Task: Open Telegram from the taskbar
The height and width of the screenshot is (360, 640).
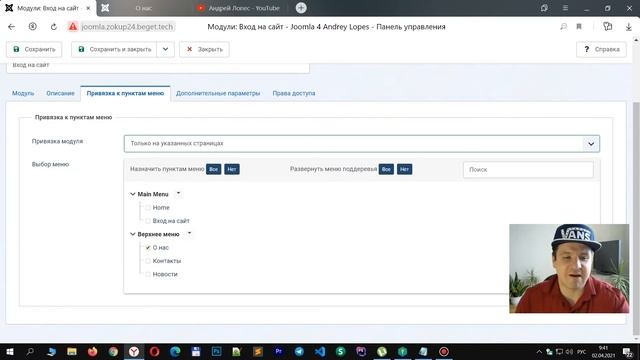Action: tap(299, 351)
